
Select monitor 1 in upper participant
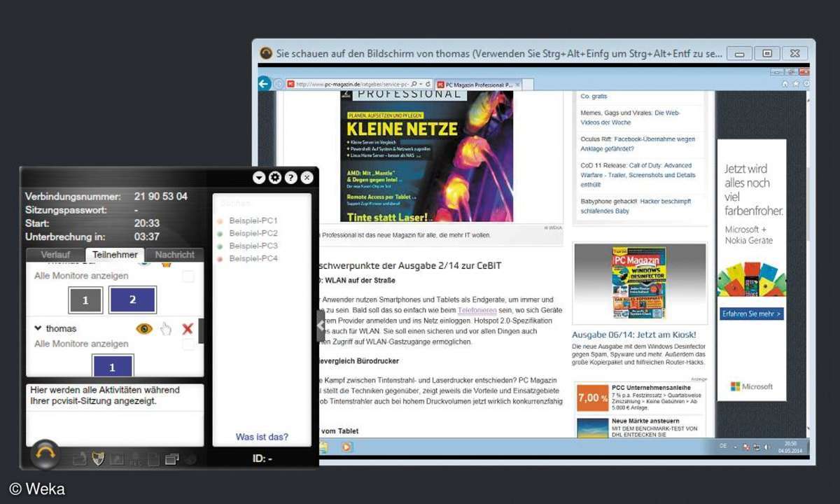point(85,300)
